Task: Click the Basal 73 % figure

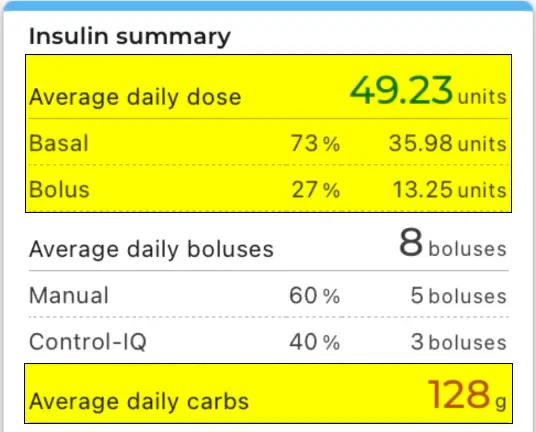Action: [x=315, y=143]
